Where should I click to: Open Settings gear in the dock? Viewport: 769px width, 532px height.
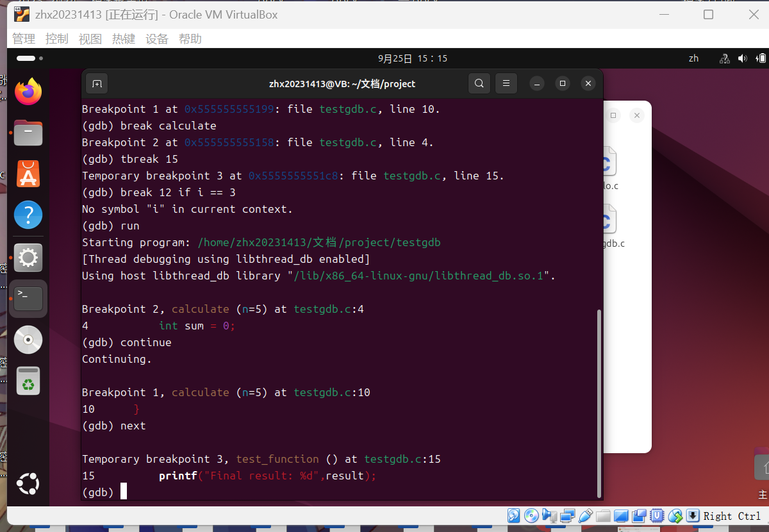coord(28,257)
